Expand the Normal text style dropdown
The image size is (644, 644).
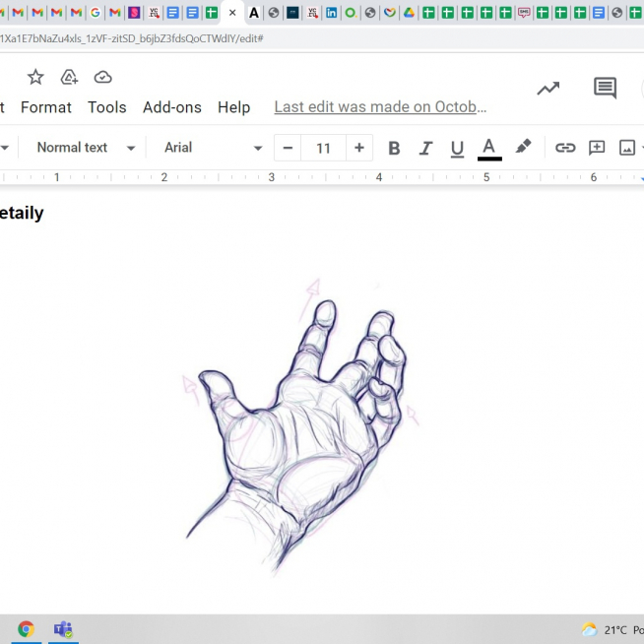click(86, 148)
